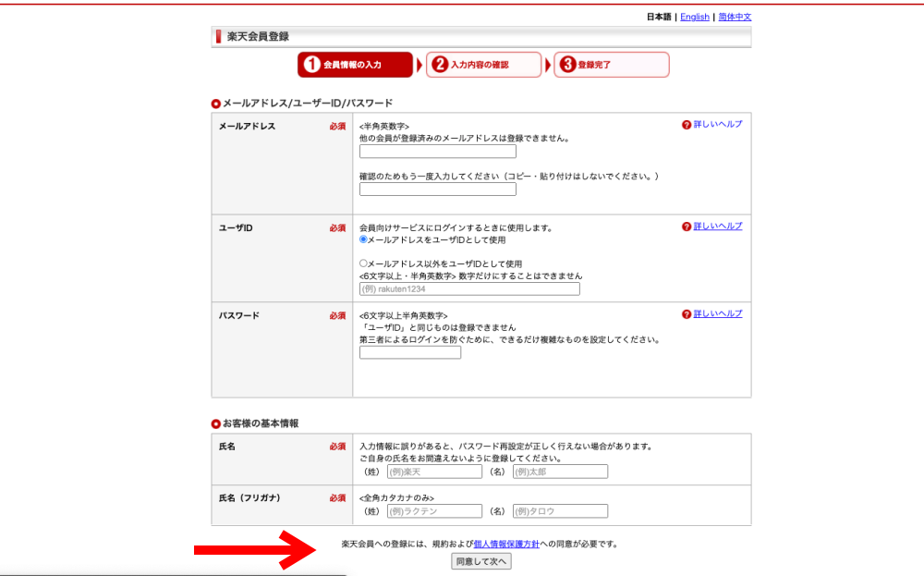Image resolution: width=924 pixels, height=576 pixels.
Task: Open the 個人情報保護方針 link
Action: pyautogui.click(x=506, y=545)
